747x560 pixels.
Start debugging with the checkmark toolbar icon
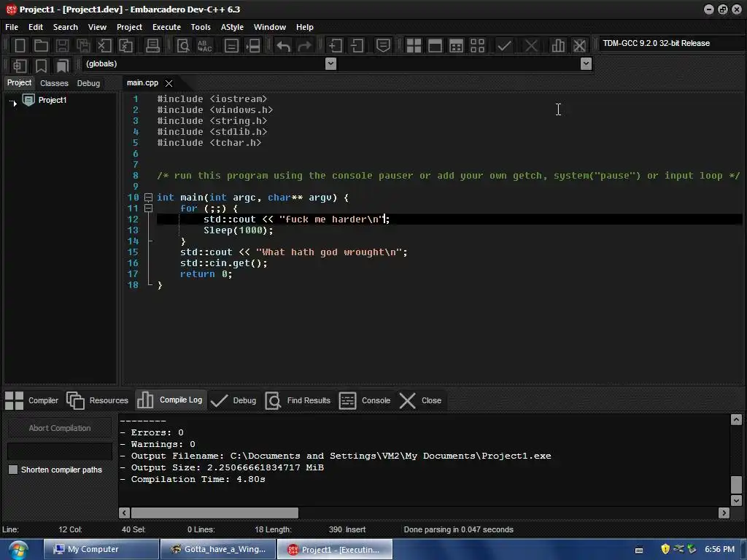click(504, 46)
